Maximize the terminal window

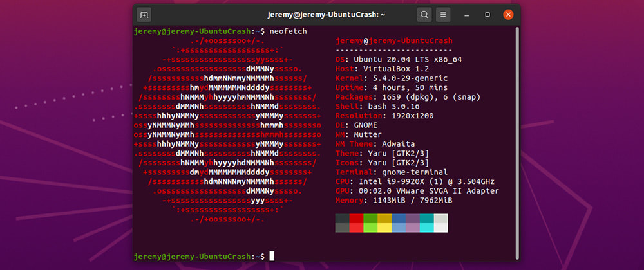click(488, 15)
